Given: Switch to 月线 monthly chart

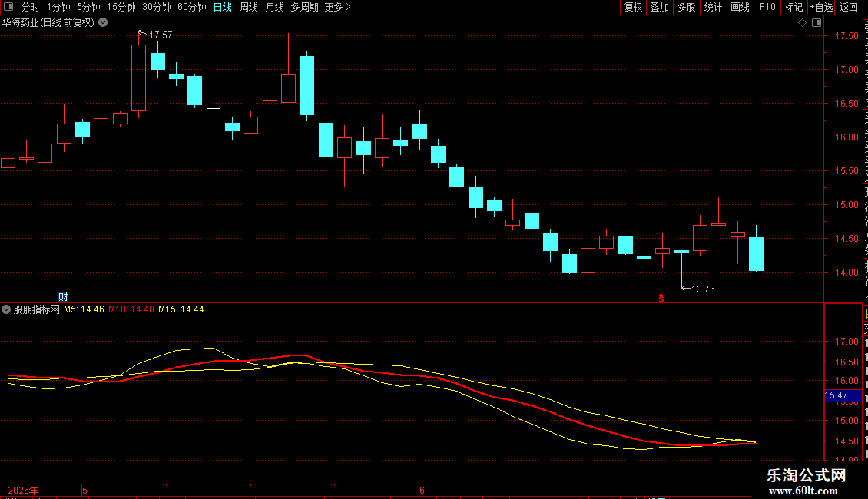Looking at the screenshot, I should pyautogui.click(x=274, y=7).
